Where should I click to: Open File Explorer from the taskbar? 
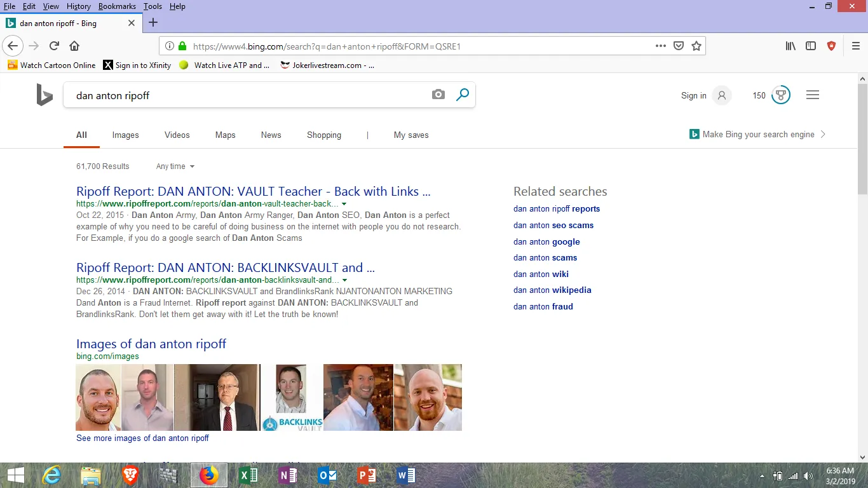coord(91,475)
